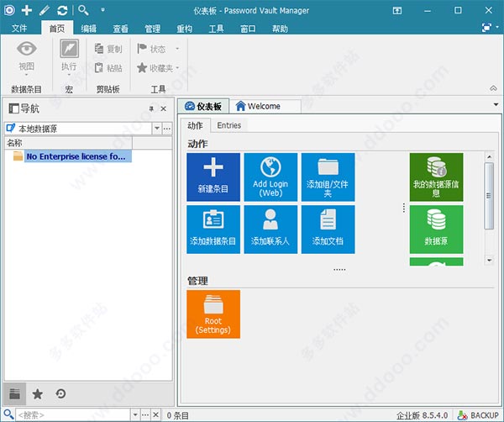Image resolution: width=504 pixels, height=422 pixels.
Task: Switch to the 编辑 ribbon tab
Action: pos(88,29)
